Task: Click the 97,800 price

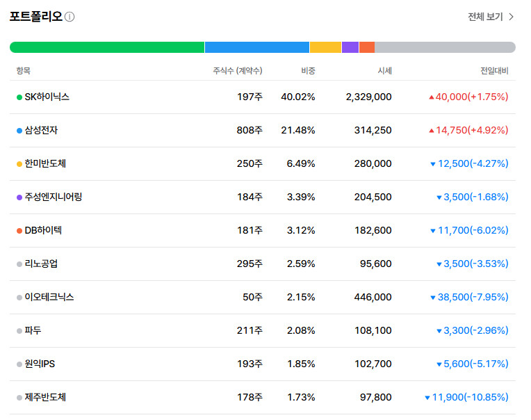Action: tap(376, 397)
